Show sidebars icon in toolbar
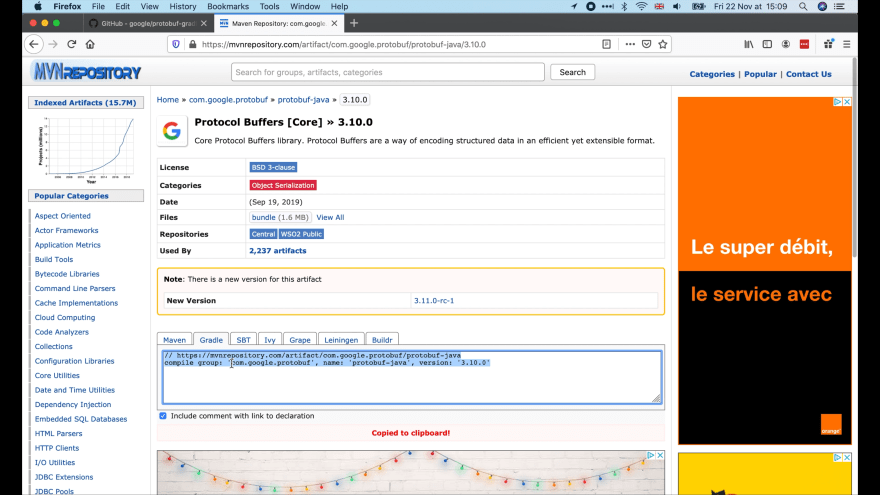 click(767, 44)
